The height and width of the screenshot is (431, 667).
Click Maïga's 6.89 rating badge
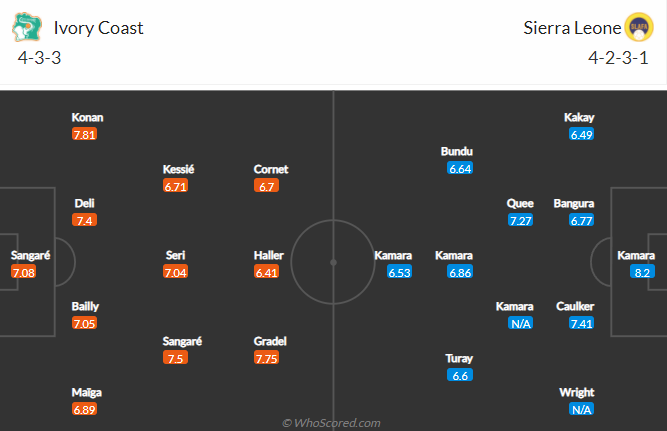[x=84, y=409]
